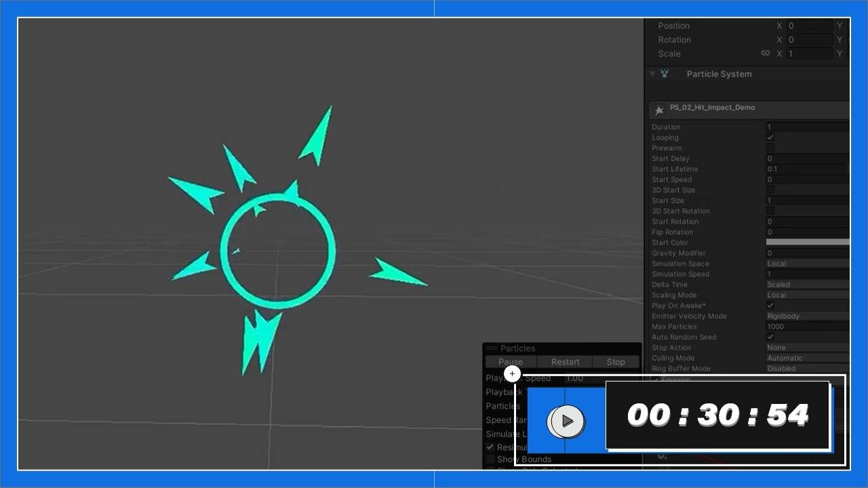Click the play button on the blue overlay

pyautogui.click(x=568, y=422)
